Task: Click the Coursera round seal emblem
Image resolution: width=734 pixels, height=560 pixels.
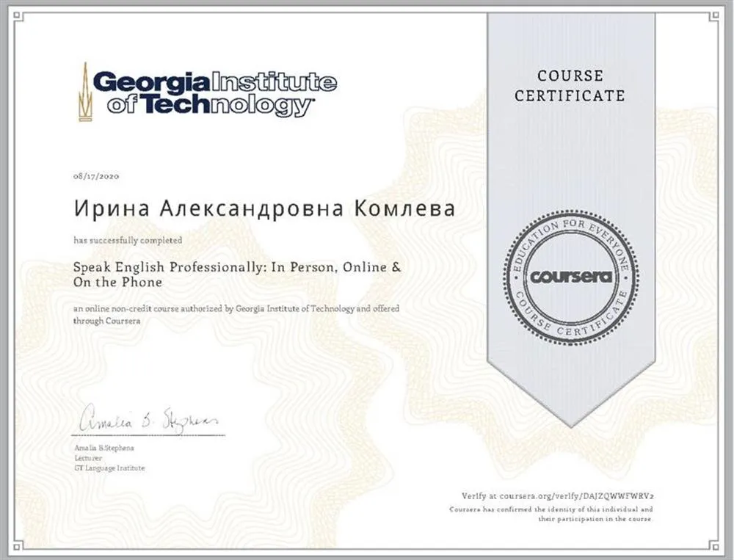Action: pyautogui.click(x=571, y=277)
